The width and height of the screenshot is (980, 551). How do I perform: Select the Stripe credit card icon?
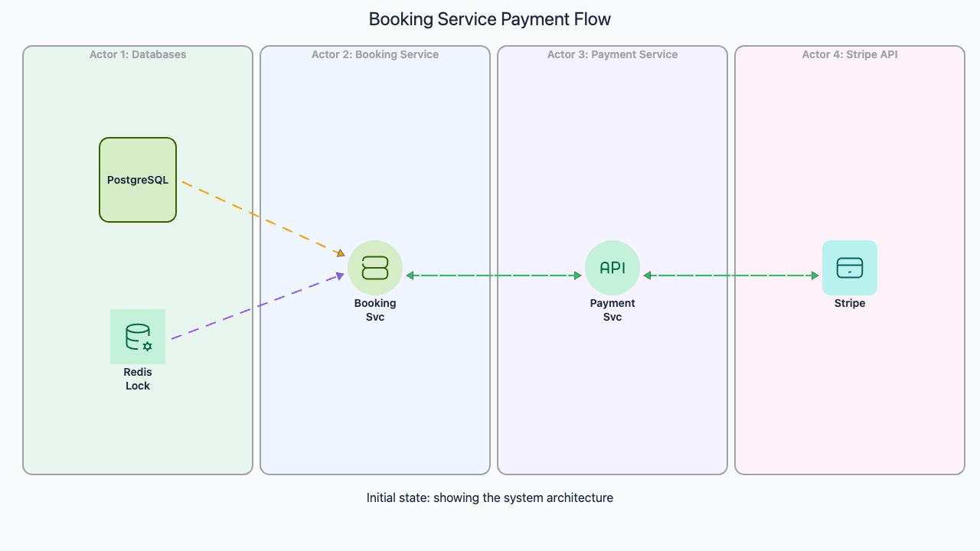click(850, 268)
